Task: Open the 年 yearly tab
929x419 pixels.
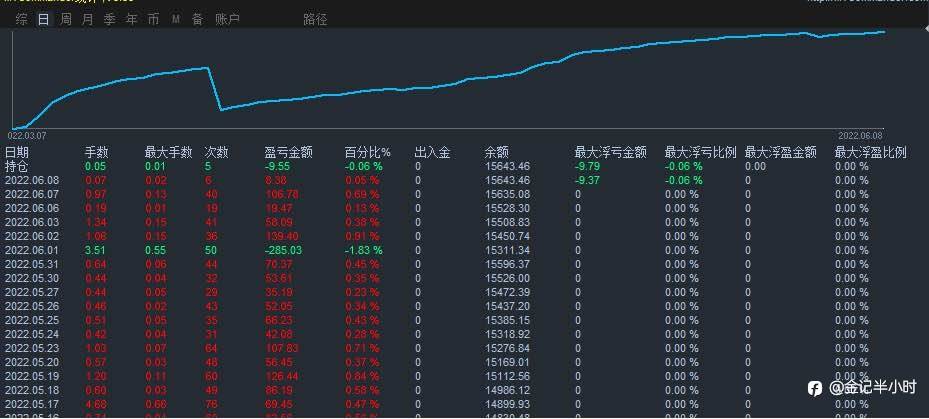Action: 132,20
